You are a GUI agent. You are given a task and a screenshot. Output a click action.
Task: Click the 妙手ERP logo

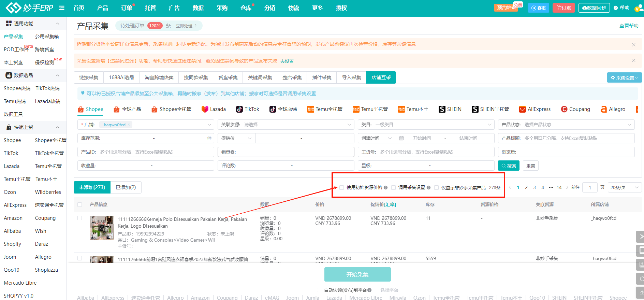29,8
